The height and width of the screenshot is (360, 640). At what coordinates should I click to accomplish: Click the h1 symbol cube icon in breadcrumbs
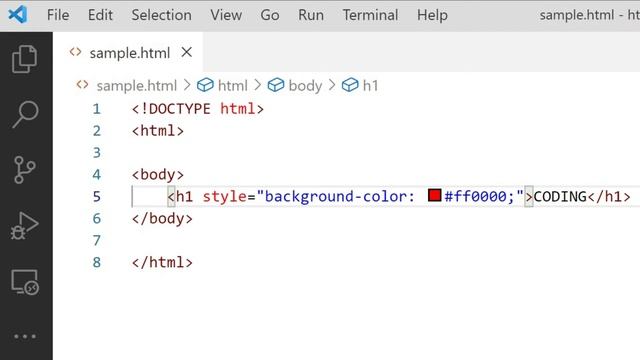(x=350, y=85)
